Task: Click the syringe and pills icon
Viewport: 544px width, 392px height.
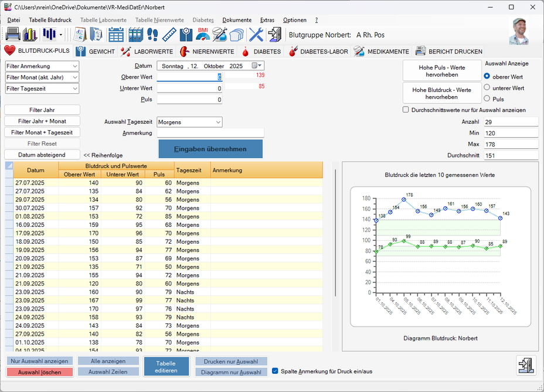Action: 220,35
